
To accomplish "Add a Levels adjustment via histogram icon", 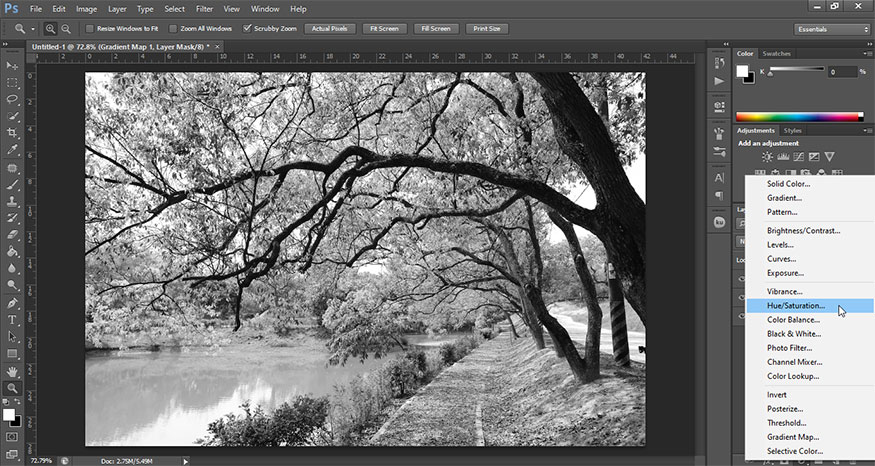I will point(783,157).
